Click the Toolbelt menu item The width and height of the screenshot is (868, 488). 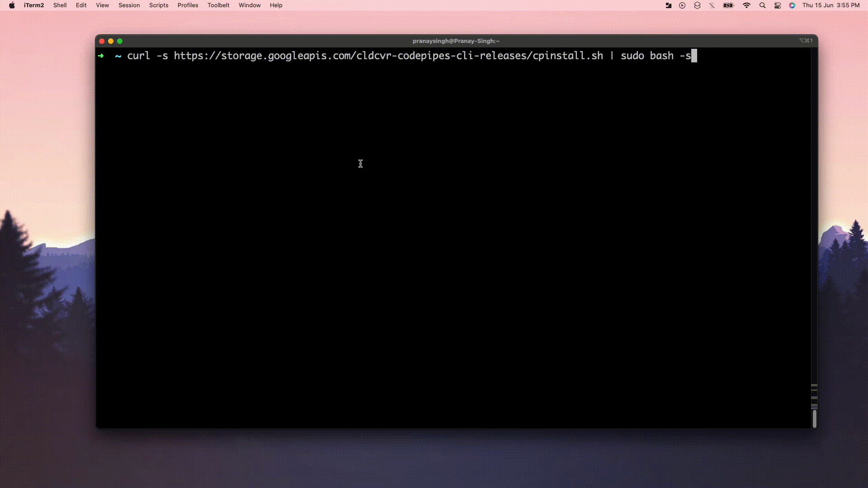tap(218, 5)
